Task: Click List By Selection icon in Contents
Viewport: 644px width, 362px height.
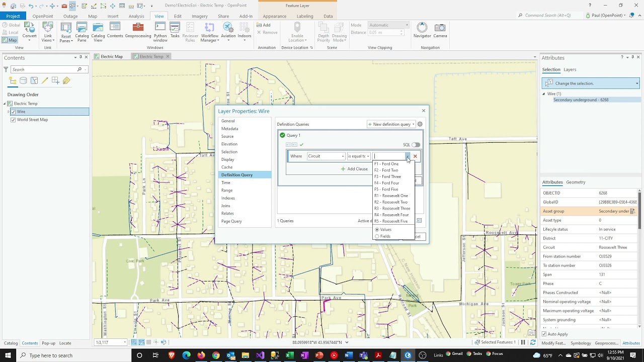Action: [34, 80]
